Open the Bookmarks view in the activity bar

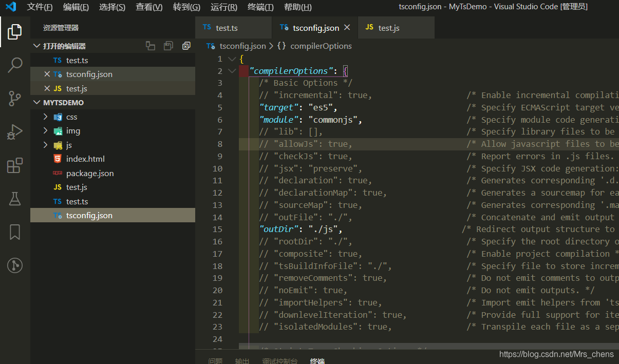point(15,232)
